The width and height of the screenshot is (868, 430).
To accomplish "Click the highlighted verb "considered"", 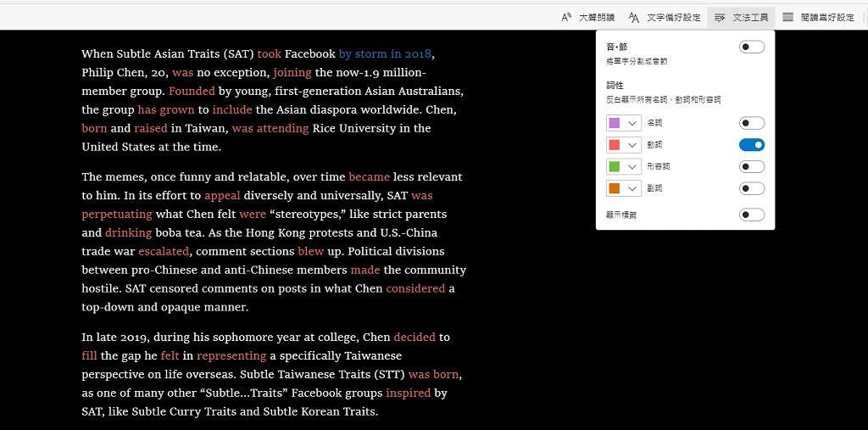I will click(x=415, y=288).
